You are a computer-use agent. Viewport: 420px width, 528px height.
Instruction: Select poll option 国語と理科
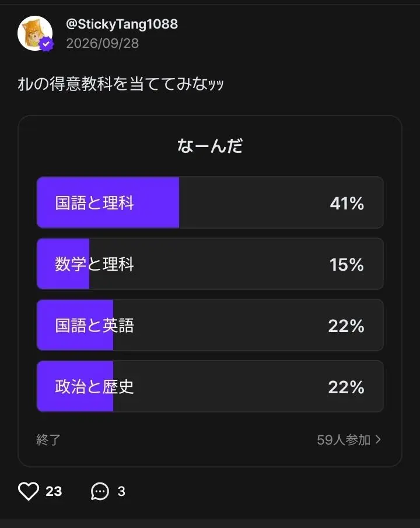(x=210, y=202)
